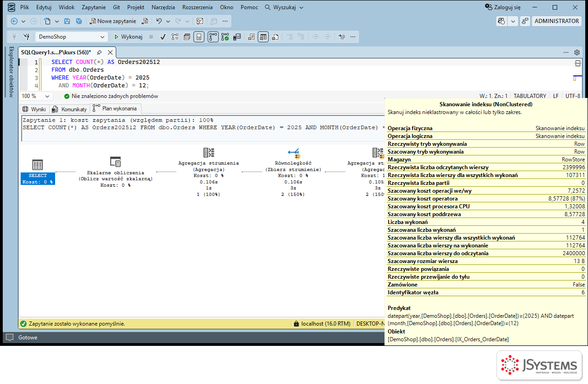
Task: Open the Narzędzia menu
Action: coord(162,7)
